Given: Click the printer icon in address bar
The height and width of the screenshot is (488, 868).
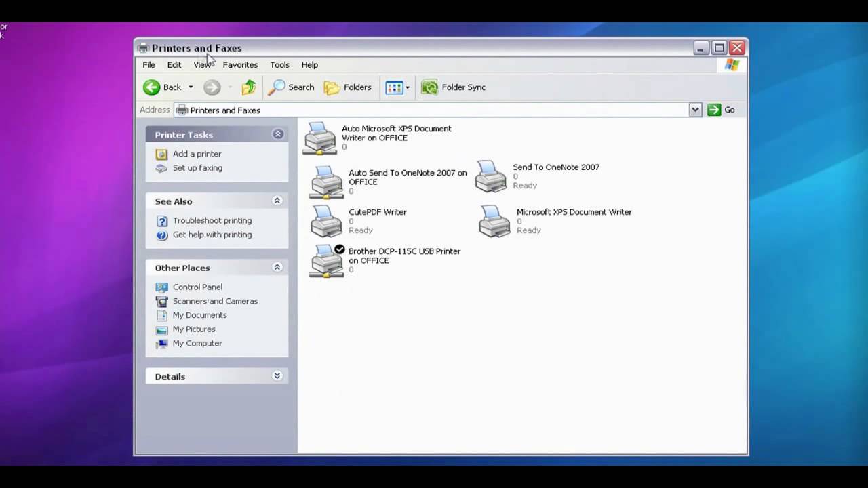Looking at the screenshot, I should click(x=182, y=110).
